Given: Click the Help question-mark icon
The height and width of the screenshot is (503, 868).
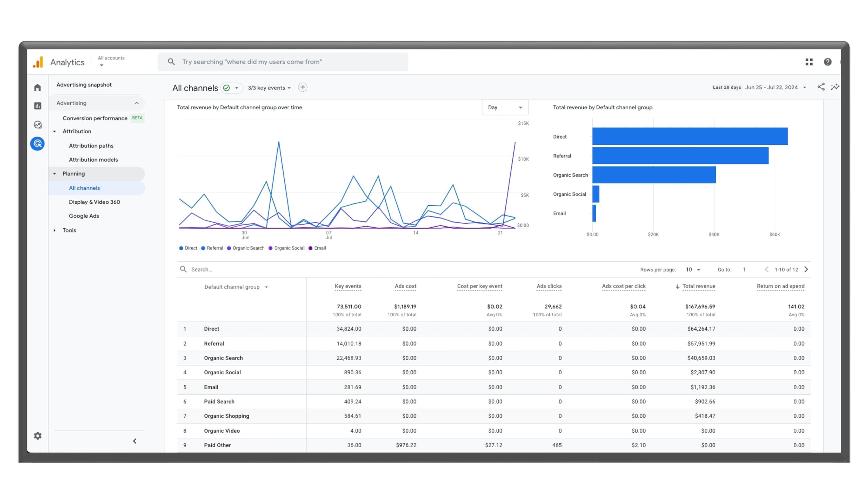Looking at the screenshot, I should pyautogui.click(x=828, y=62).
